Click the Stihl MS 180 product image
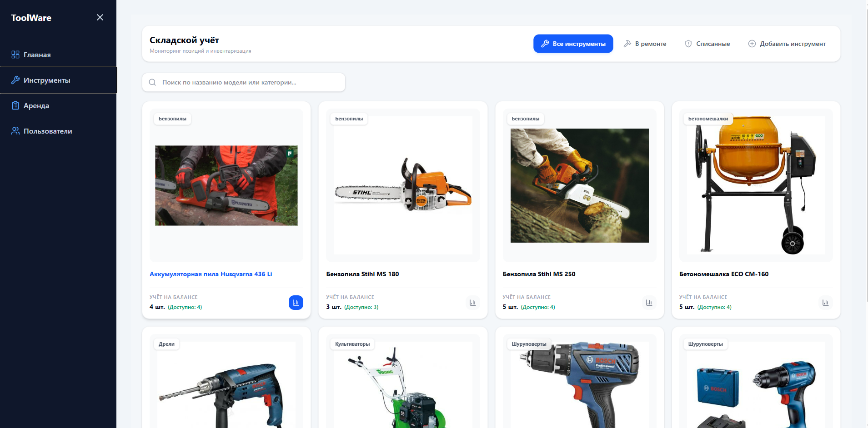Viewport: 868px width, 428px height. 403,185
